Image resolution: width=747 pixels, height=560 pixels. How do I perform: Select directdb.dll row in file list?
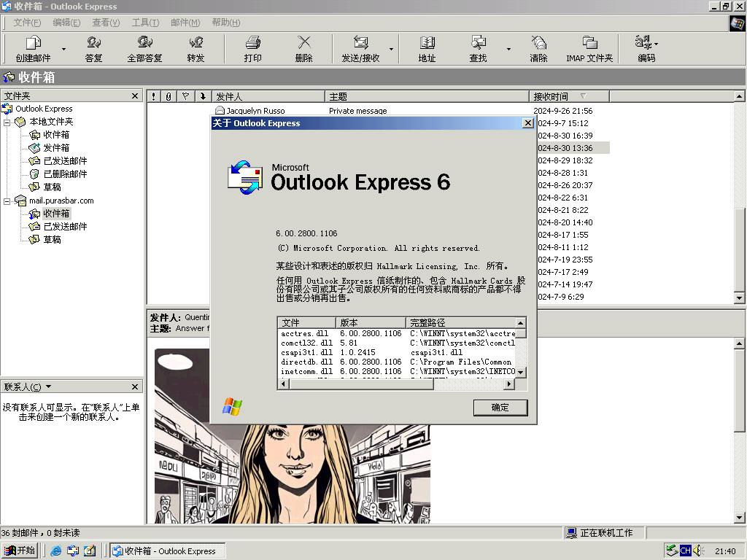397,362
